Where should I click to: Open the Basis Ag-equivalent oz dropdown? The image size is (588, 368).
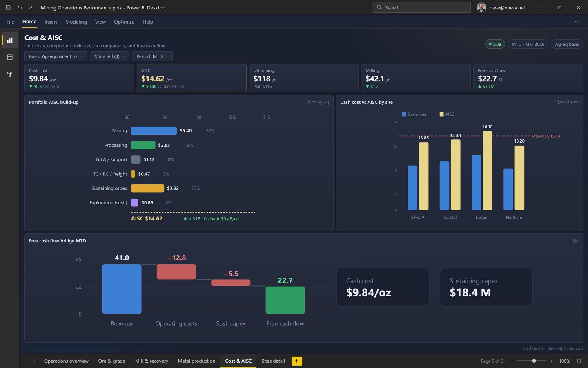(56, 56)
